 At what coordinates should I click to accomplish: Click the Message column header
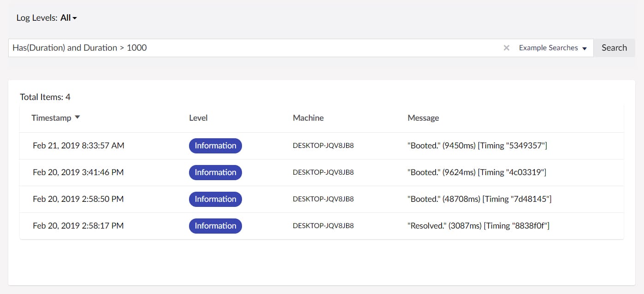click(x=423, y=118)
